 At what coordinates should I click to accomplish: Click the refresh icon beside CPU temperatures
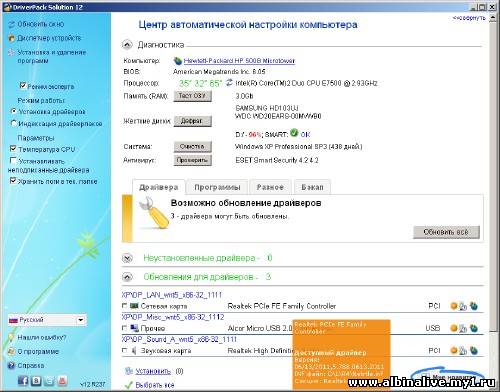[229, 83]
